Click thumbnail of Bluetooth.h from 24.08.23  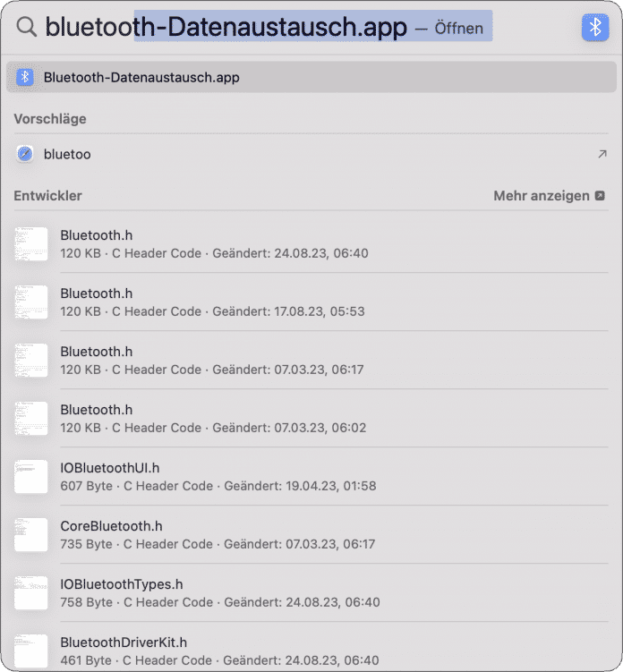30,244
